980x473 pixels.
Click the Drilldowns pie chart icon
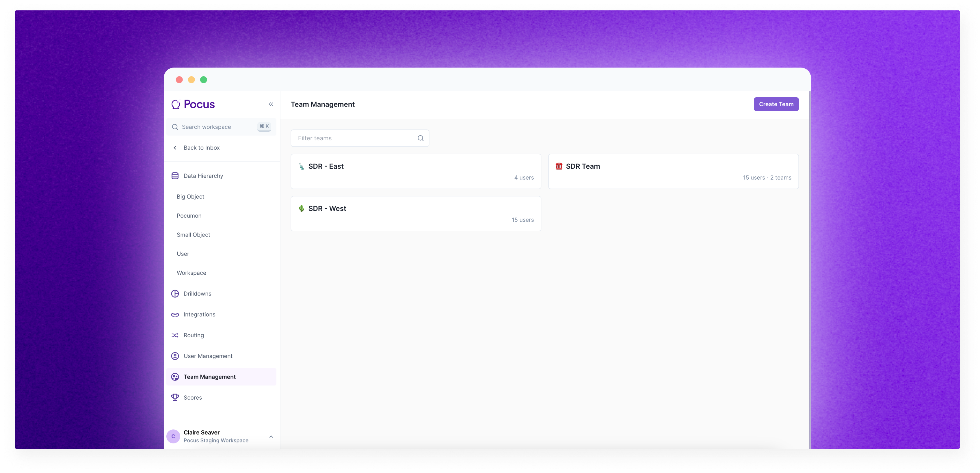coord(175,294)
